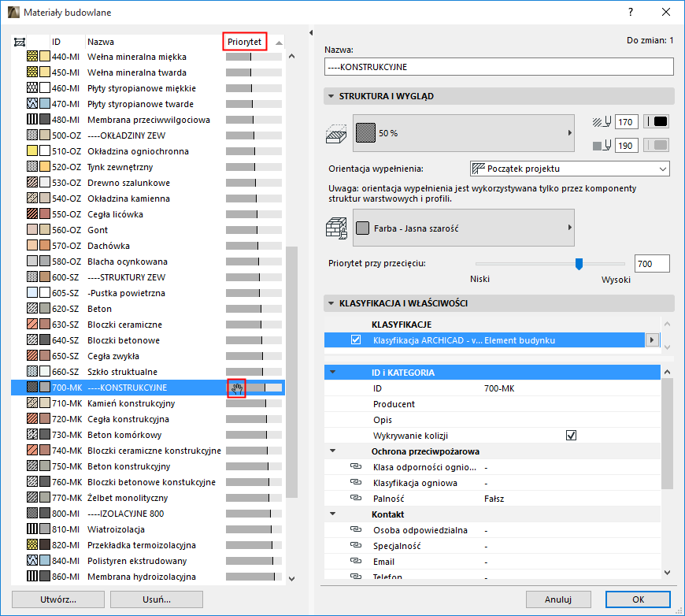Click the fill pattern icon of 630-SZ Bloczki ceramiczne
The width and height of the screenshot is (685, 616).
32,324
